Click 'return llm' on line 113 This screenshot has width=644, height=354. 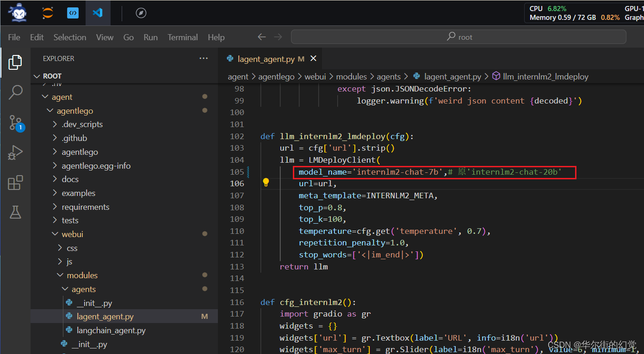pyautogui.click(x=303, y=267)
